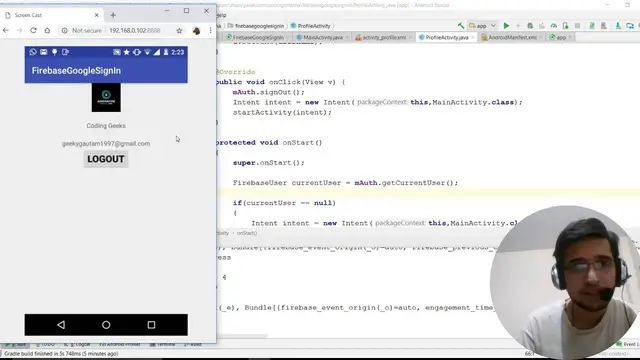Open a new Chrome tab

113,15
